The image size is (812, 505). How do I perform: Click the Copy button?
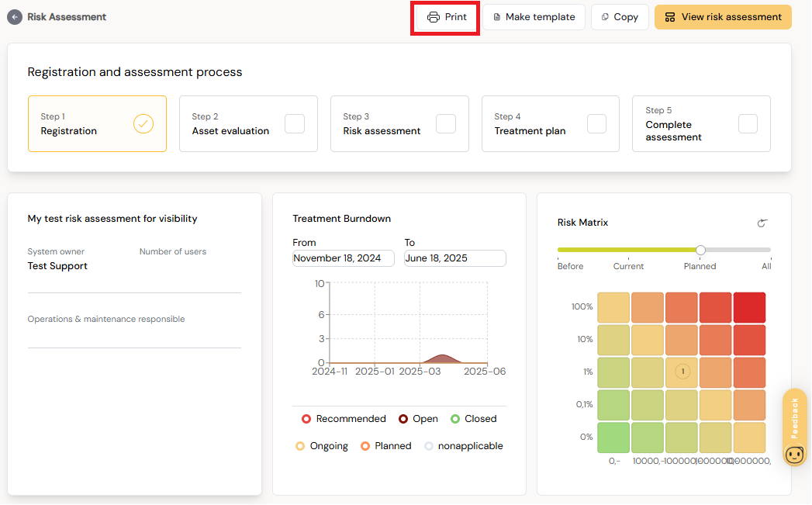[x=620, y=17]
